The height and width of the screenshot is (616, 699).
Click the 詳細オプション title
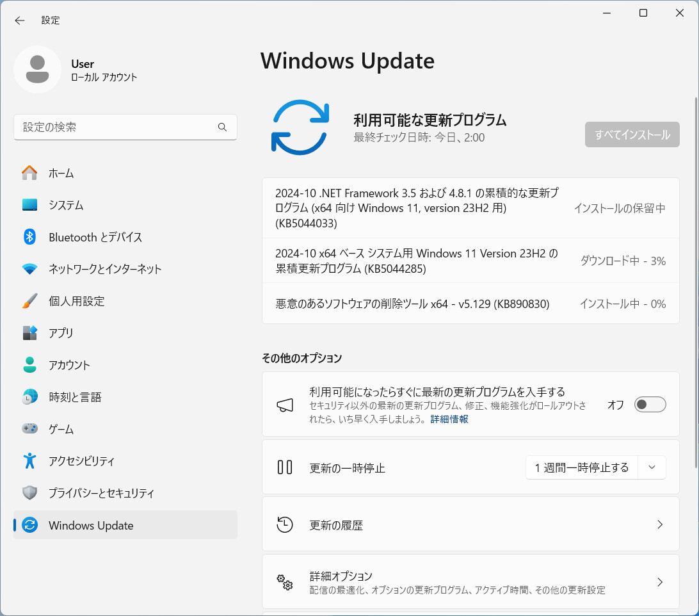pos(341,576)
